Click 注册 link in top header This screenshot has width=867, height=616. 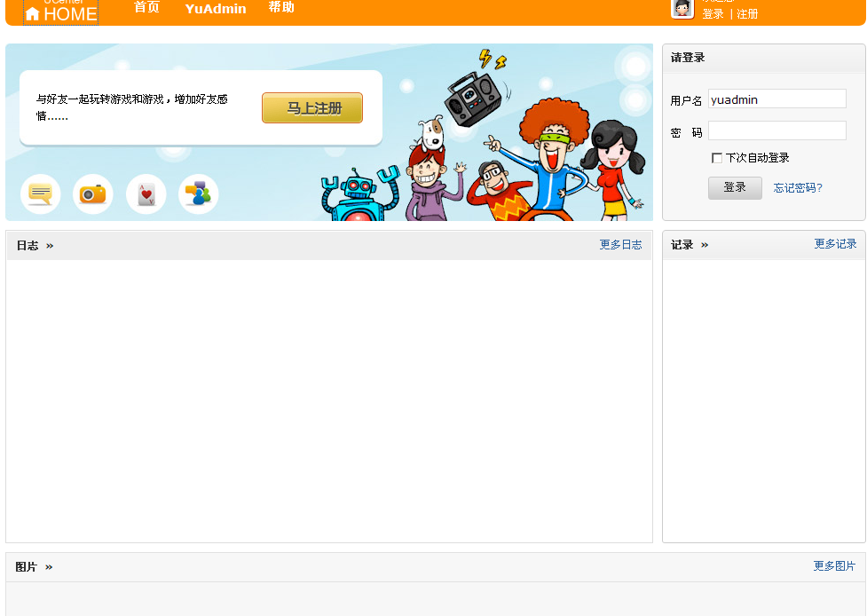click(747, 14)
